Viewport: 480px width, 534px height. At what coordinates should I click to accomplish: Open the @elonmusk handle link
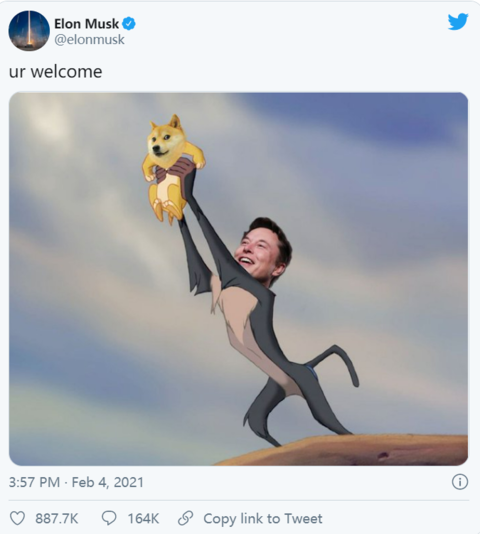[90, 40]
